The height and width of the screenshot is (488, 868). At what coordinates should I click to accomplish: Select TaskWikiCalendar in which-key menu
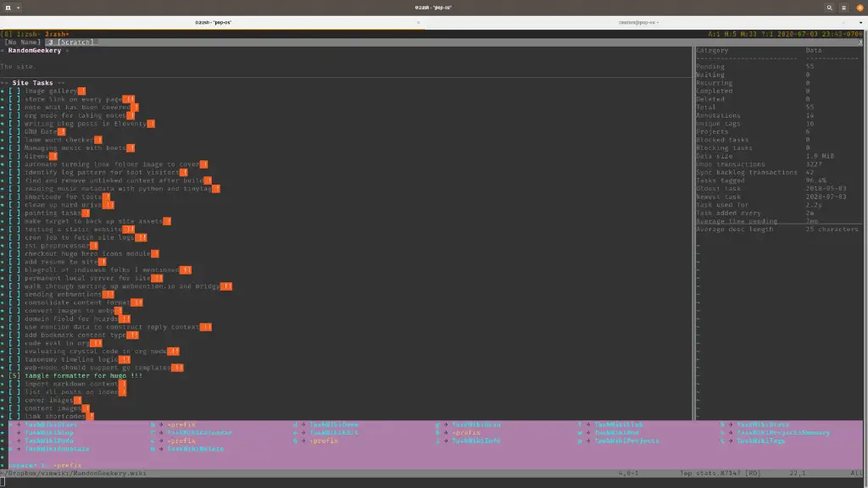[199, 433]
